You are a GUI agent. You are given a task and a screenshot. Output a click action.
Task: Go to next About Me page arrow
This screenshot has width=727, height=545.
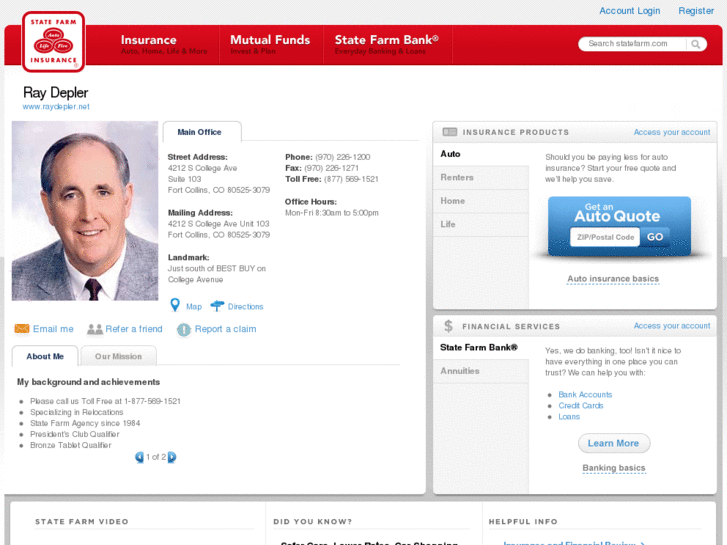(172, 457)
